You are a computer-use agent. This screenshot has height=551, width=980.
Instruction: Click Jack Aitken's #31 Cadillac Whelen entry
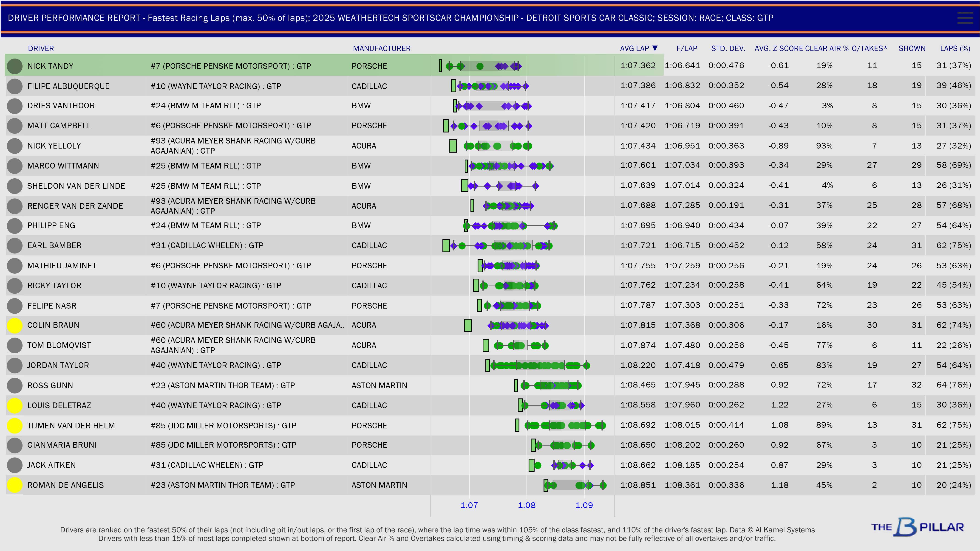click(x=207, y=465)
